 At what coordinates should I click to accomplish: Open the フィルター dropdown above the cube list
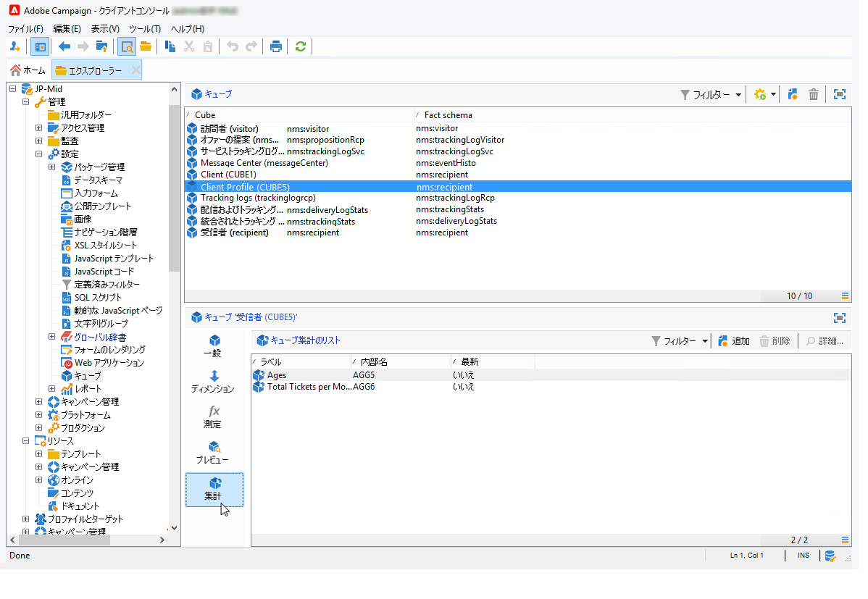click(711, 95)
